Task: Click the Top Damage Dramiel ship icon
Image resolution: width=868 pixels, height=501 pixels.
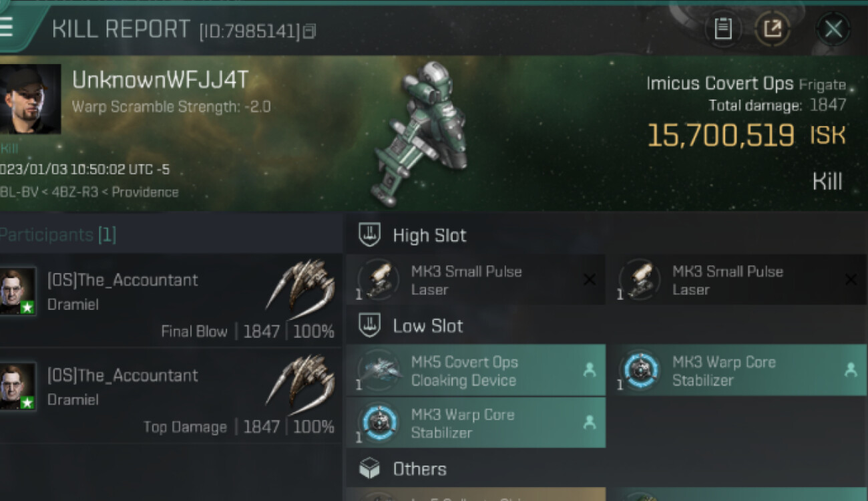Action: 299,385
